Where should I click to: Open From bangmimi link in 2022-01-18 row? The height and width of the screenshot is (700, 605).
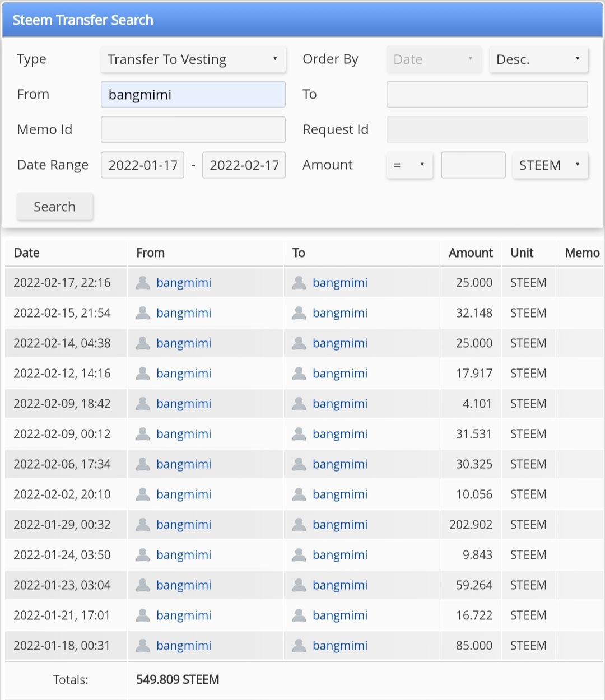coord(184,646)
